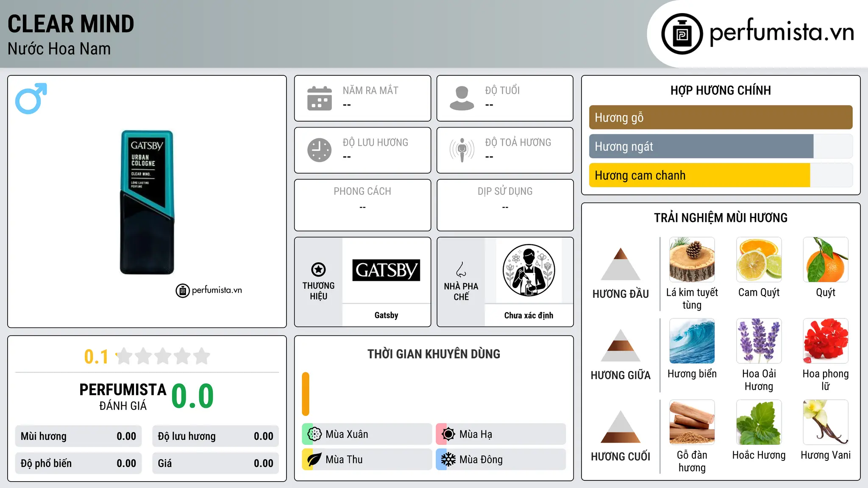Open the Lá kim tuyết tùng note image
The width and height of the screenshot is (868, 488).
692,260
